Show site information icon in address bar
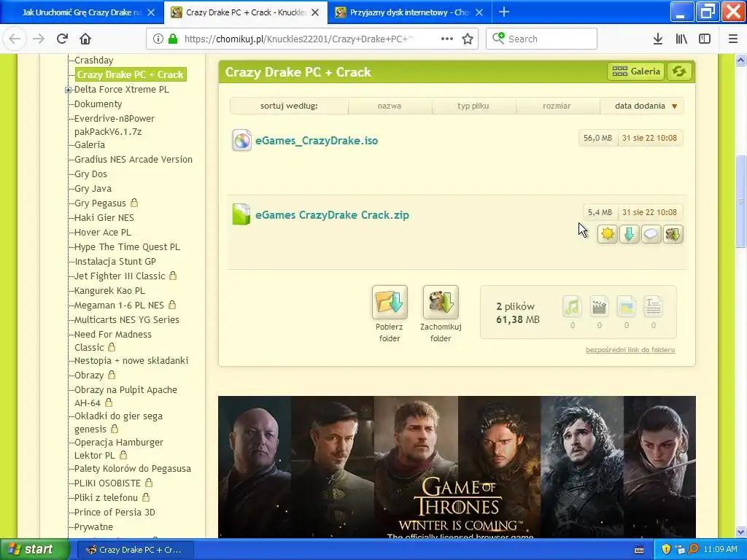The image size is (747, 560). tap(158, 39)
